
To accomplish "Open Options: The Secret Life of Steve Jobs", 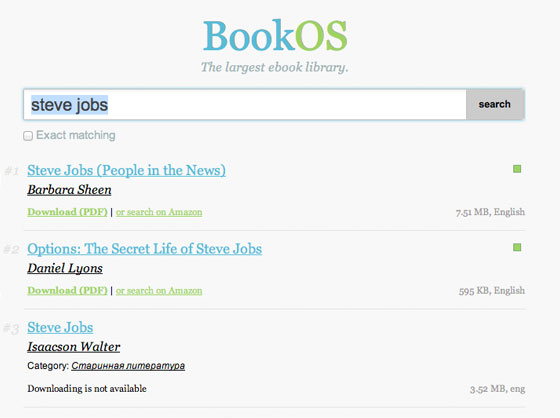I will click(145, 249).
